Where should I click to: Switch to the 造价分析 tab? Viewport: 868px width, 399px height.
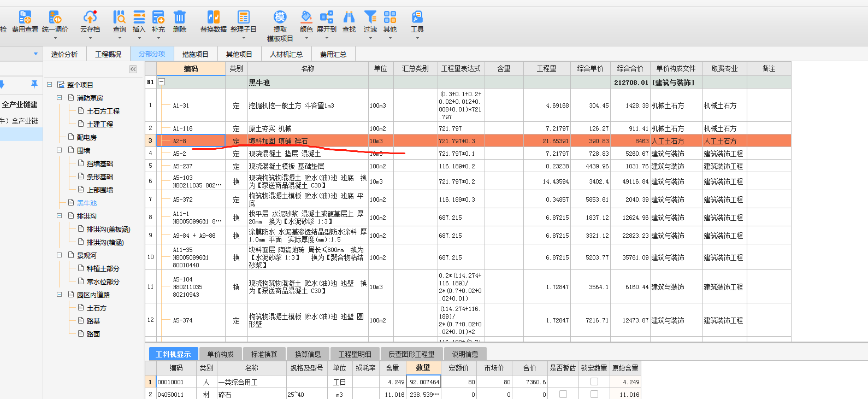64,54
